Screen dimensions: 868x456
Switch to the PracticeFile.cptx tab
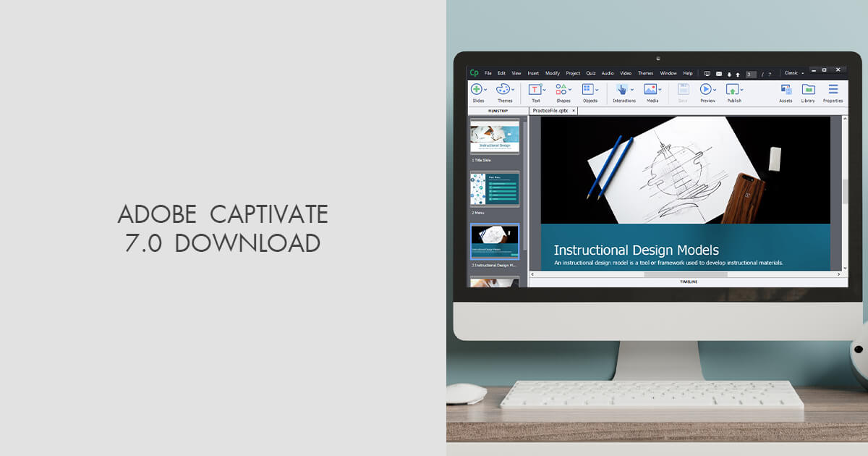548,111
